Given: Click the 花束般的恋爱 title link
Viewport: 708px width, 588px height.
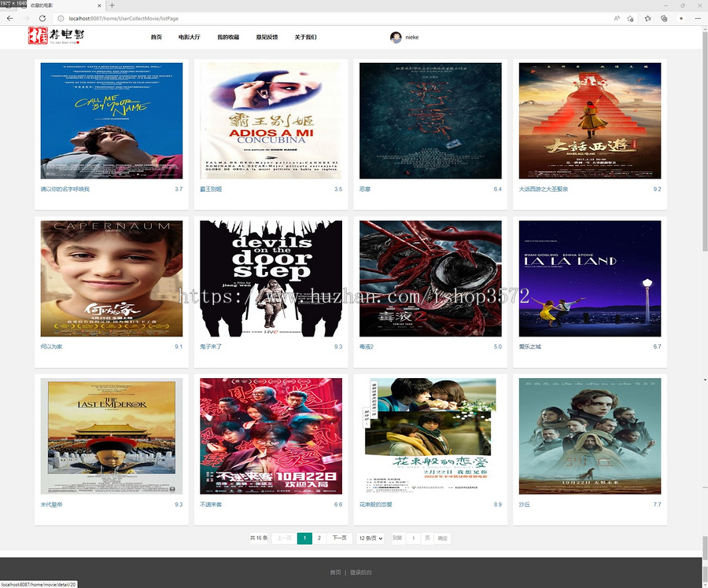Looking at the screenshot, I should click(x=376, y=505).
